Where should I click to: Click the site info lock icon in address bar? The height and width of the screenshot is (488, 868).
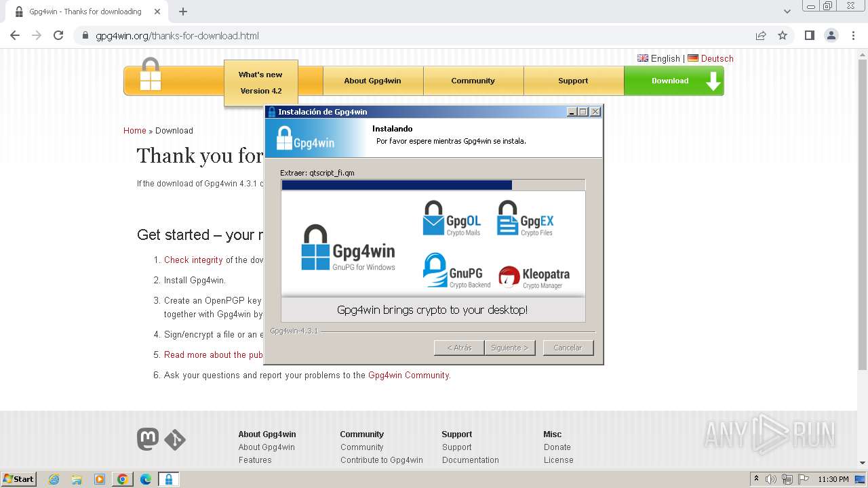(x=85, y=35)
